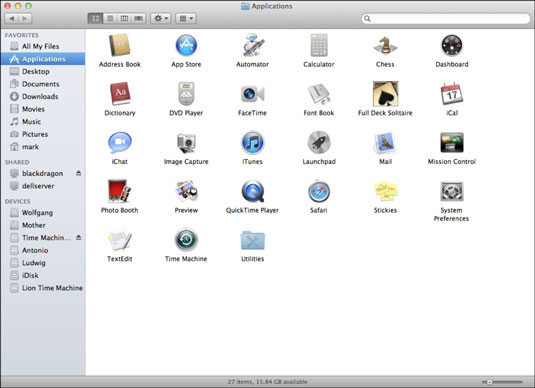Select dellserver under Shared
This screenshot has width=535, height=388.
[43, 186]
